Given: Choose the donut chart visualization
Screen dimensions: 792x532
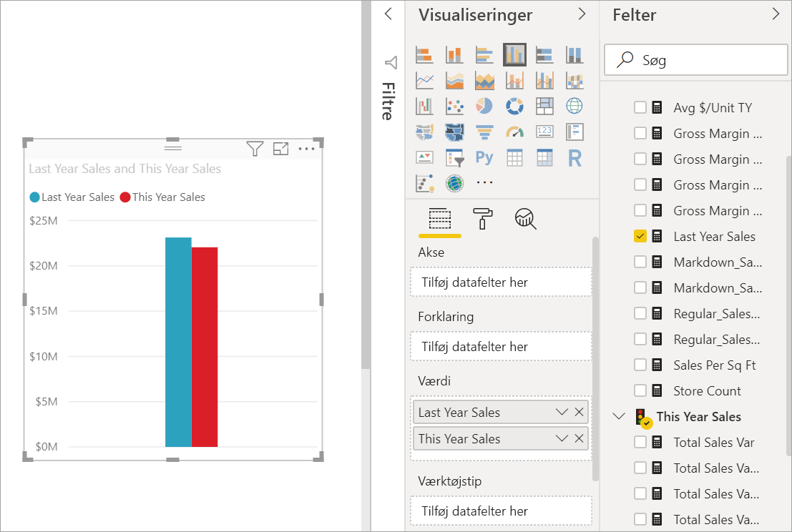Looking at the screenshot, I should pos(514,106).
